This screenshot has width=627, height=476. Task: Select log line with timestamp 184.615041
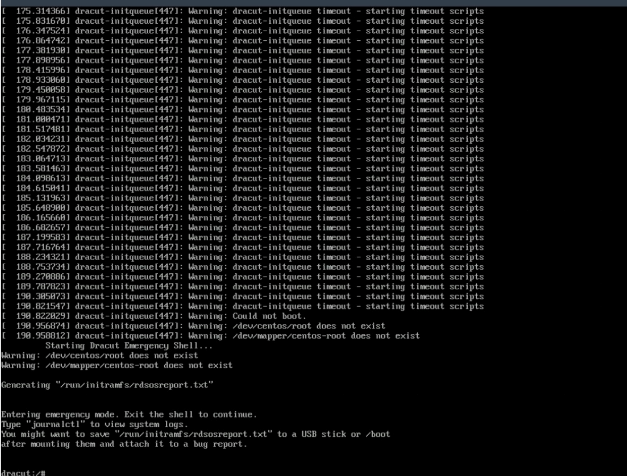[243, 188]
